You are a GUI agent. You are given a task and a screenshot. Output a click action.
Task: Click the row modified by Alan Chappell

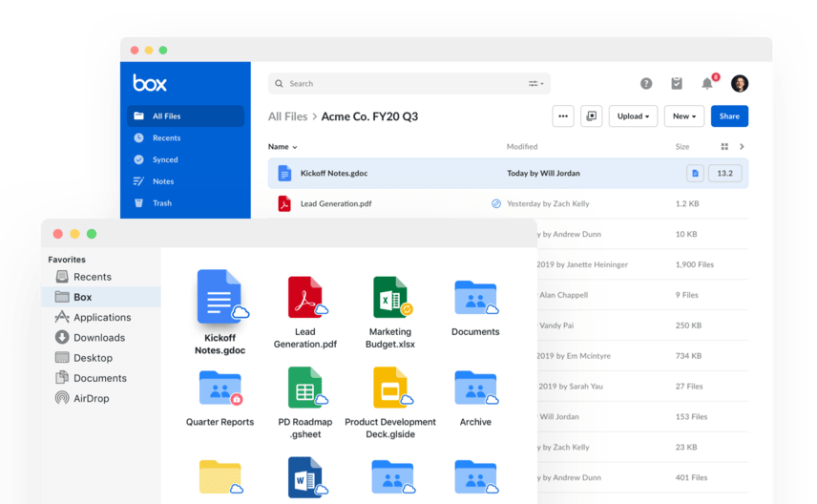[643, 295]
